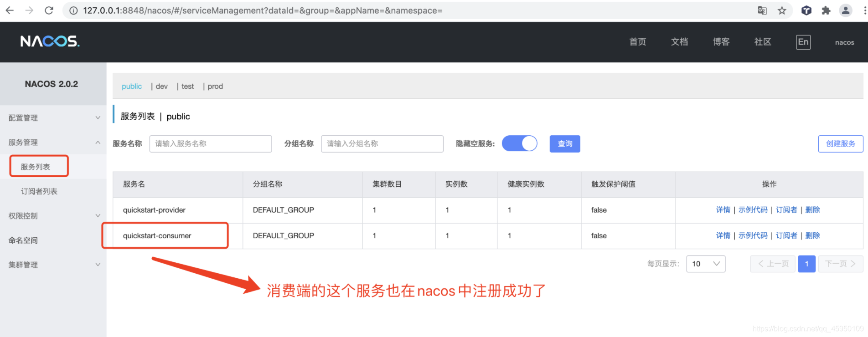
Task: Click false threshold value in quickstart-provider row
Action: tap(599, 210)
